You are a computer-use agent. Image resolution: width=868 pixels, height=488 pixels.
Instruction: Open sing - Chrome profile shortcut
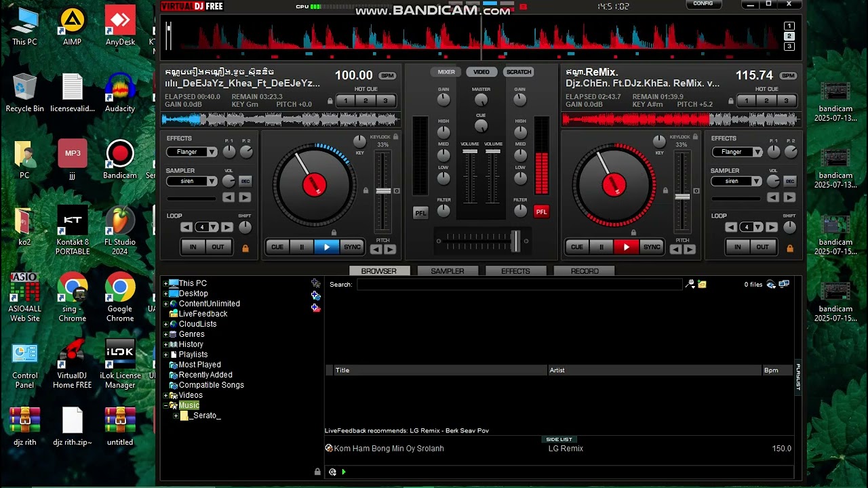tap(72, 298)
